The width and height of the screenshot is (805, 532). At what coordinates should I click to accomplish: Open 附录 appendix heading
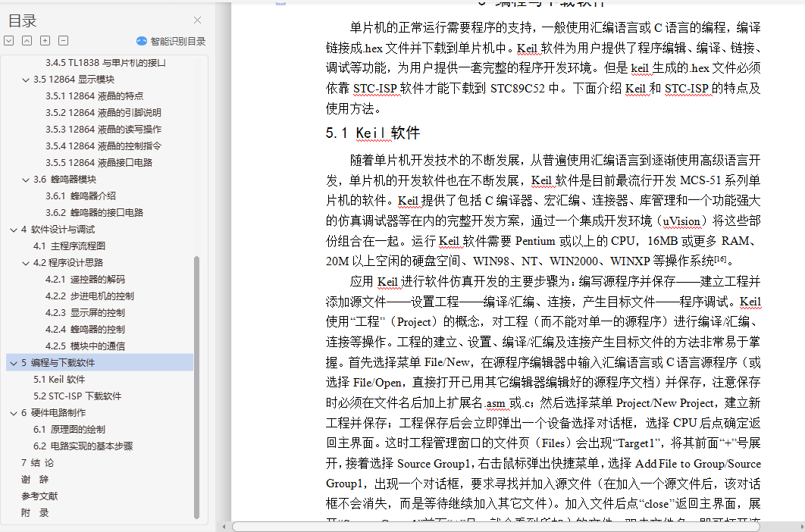coord(35,513)
